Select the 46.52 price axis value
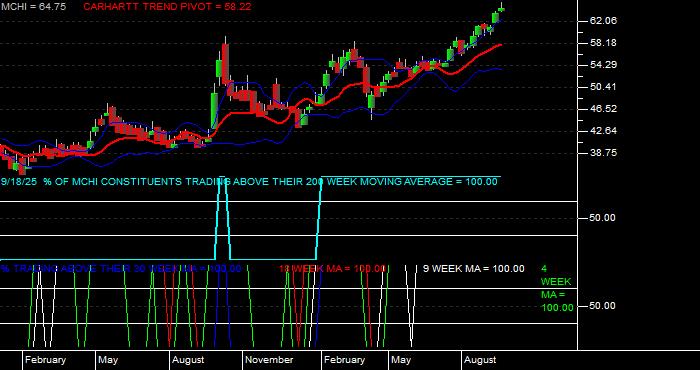The width and height of the screenshot is (700, 370). pyautogui.click(x=603, y=109)
